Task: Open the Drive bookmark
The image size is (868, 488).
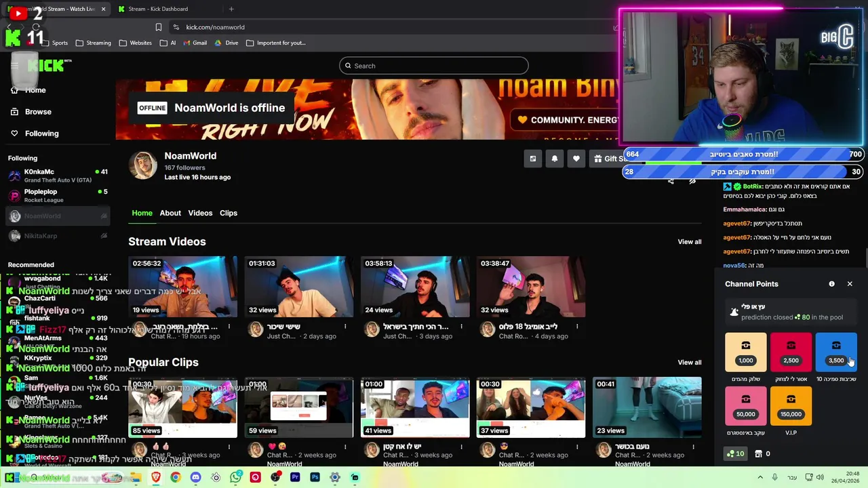Action: (226, 43)
